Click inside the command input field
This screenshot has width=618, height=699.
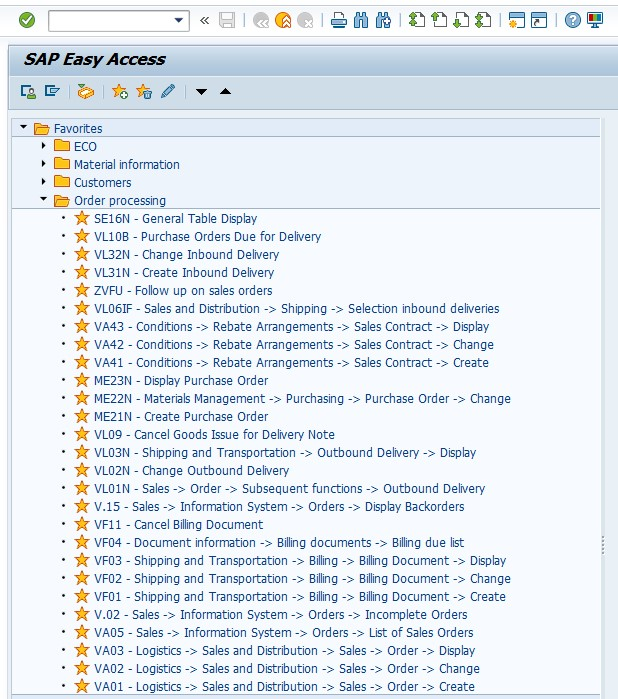tap(111, 21)
